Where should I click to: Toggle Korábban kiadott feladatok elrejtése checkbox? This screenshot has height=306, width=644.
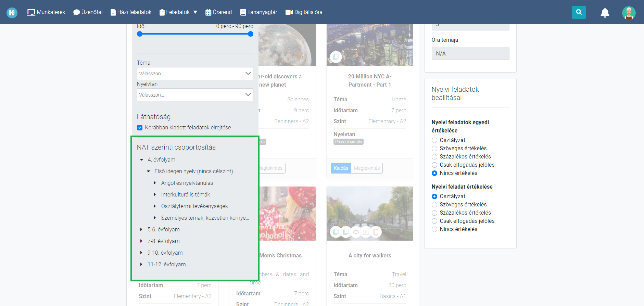(x=140, y=128)
